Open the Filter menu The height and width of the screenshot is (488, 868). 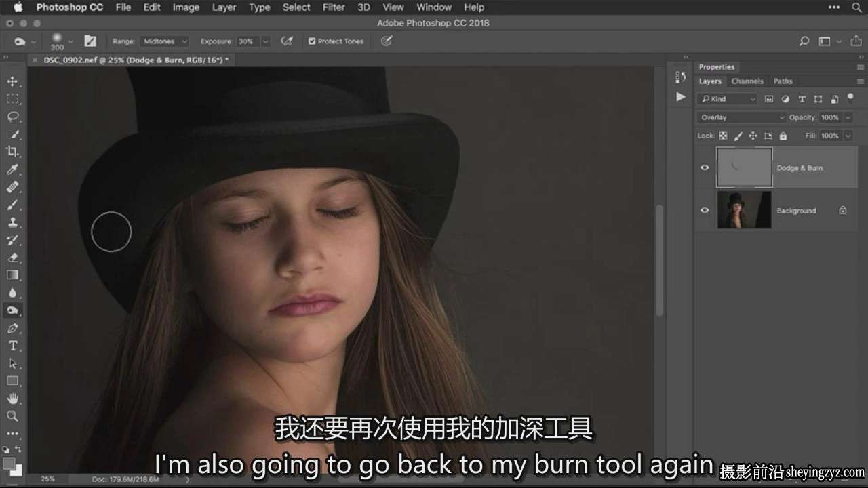(x=334, y=7)
